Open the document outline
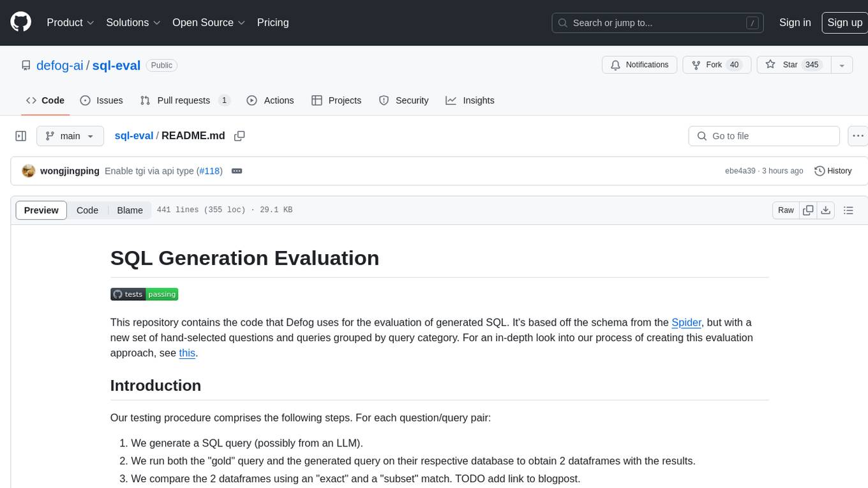 pos(848,210)
